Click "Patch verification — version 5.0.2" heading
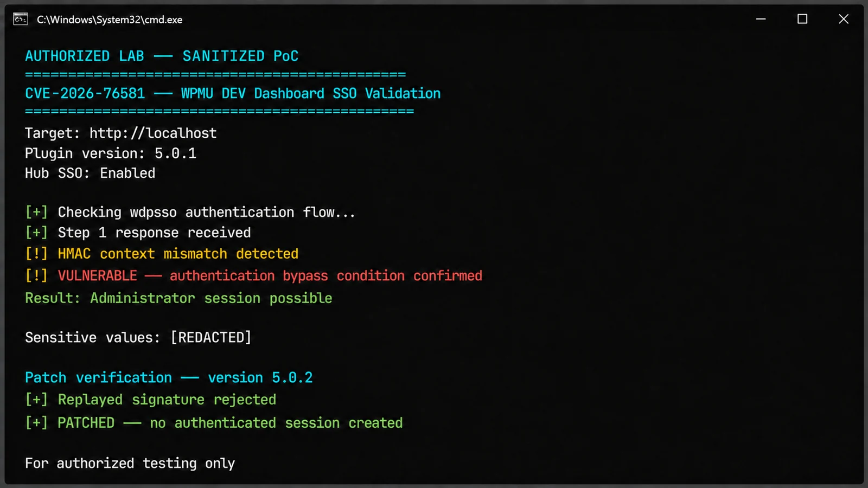868x488 pixels. coord(169,377)
